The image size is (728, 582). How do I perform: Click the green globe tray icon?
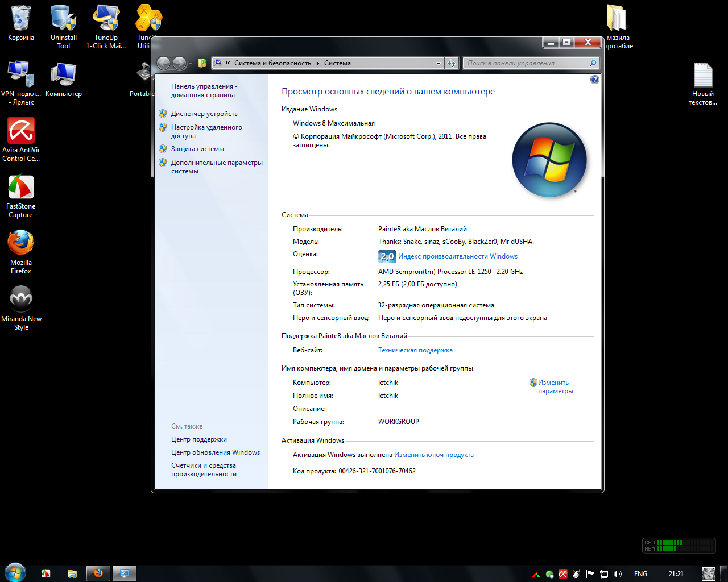pyautogui.click(x=549, y=574)
